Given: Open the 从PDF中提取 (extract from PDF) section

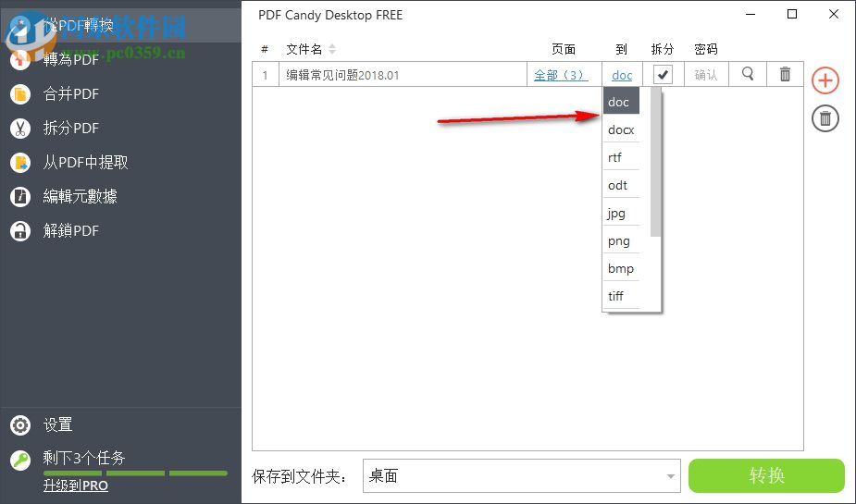Looking at the screenshot, I should coord(85,163).
